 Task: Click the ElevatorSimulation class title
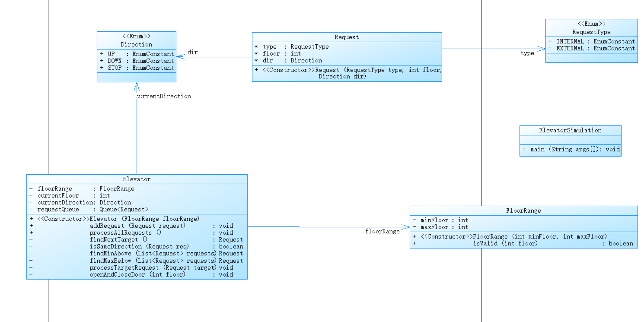[570, 130]
